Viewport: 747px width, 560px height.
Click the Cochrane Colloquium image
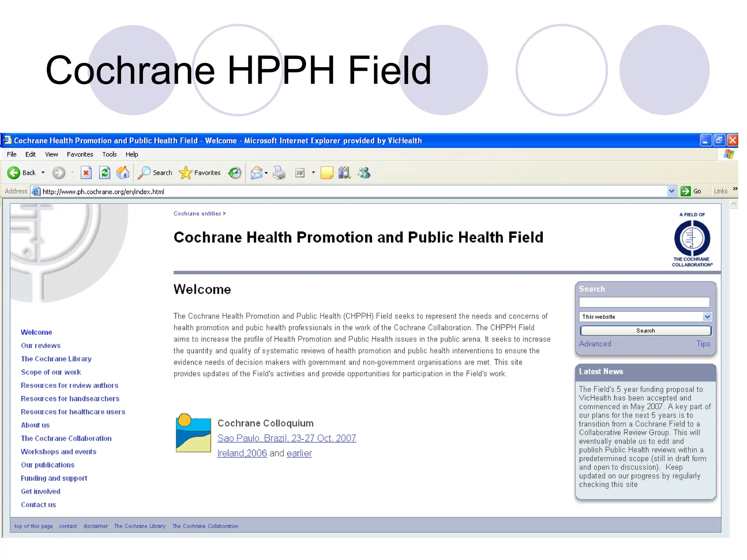pyautogui.click(x=193, y=433)
